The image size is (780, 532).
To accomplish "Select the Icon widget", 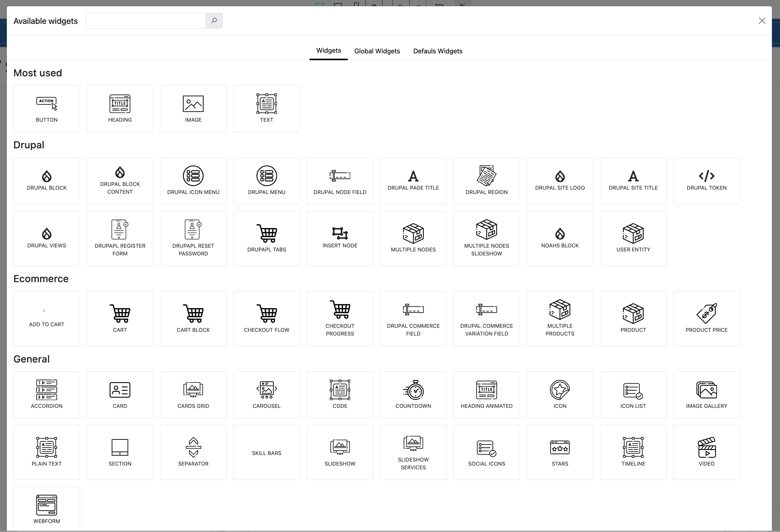I will [x=560, y=395].
